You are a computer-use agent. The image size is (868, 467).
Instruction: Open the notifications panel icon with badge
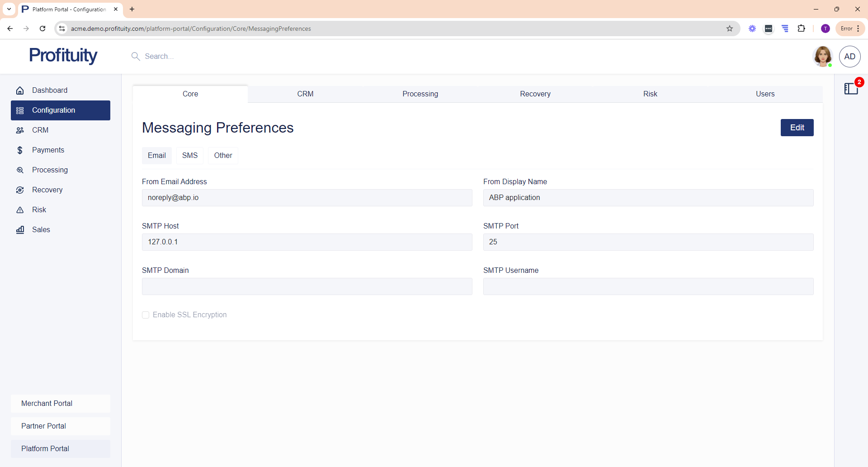coord(851,88)
